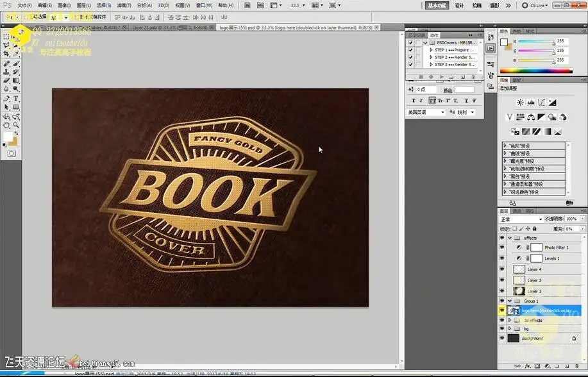Hide the Levels 1 adjustment layer

[501, 258]
